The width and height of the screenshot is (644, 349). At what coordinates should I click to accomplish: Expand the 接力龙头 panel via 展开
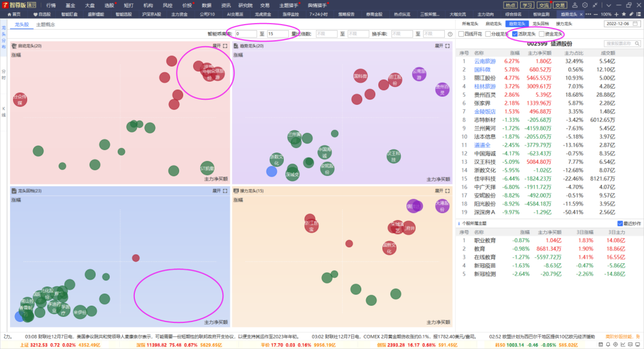[439, 191]
